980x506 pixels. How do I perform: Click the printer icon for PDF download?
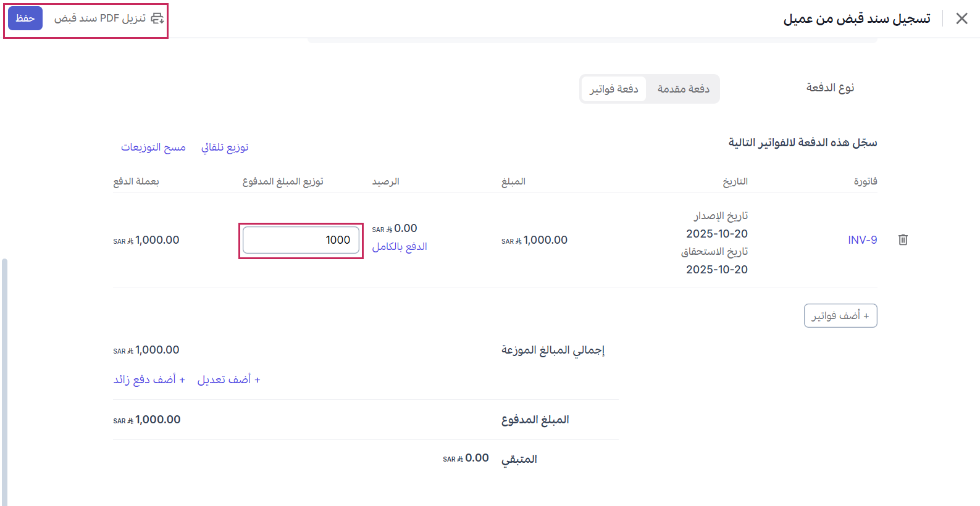tap(157, 19)
